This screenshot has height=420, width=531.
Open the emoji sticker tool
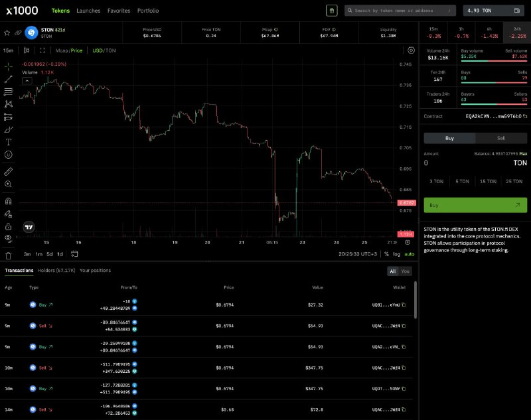[x=8, y=154]
